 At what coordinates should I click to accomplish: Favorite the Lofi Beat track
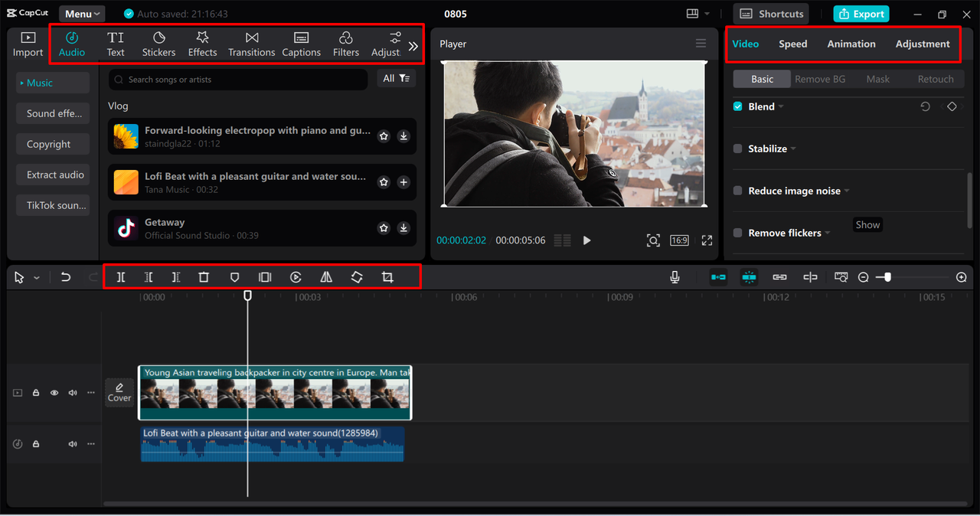point(384,182)
